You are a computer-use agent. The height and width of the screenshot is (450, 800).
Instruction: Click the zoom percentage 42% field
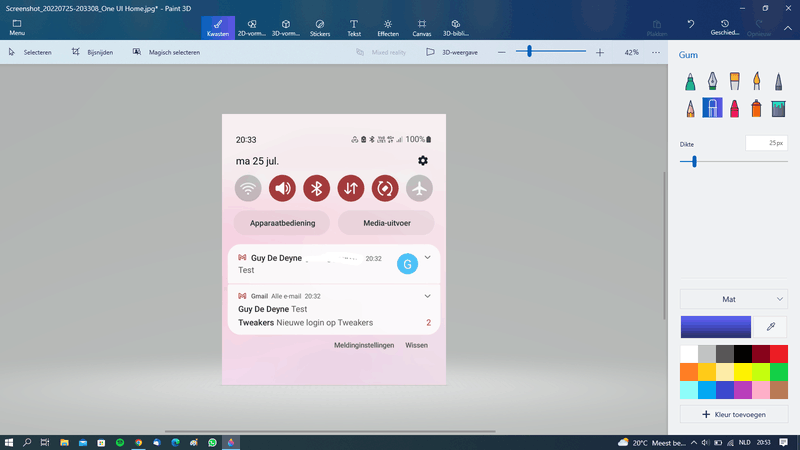pyautogui.click(x=631, y=52)
